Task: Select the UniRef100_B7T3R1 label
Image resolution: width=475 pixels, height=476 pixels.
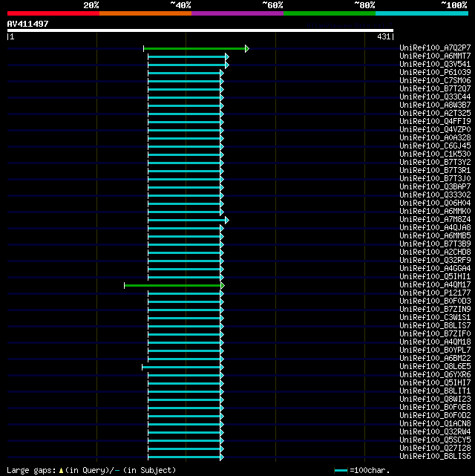Action: pyautogui.click(x=435, y=170)
